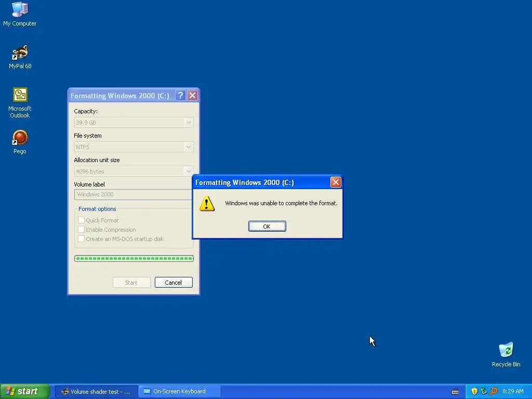Select the Pego desktop shortcut
532x399 pixels.
click(x=20, y=142)
